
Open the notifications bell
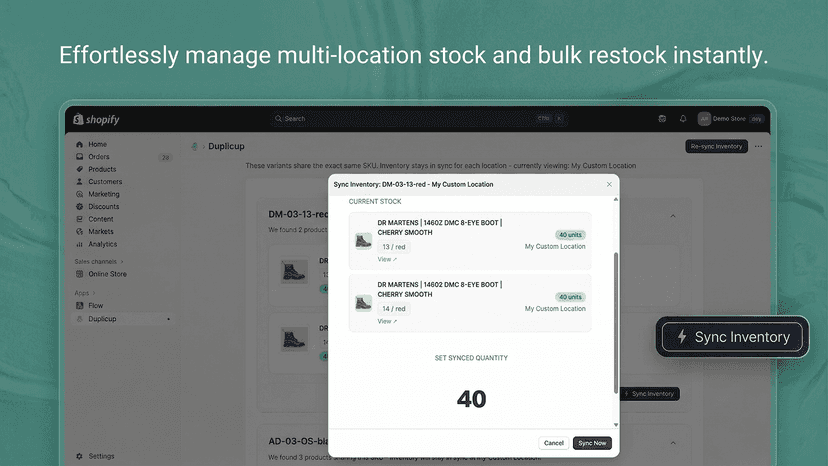pyautogui.click(x=683, y=118)
